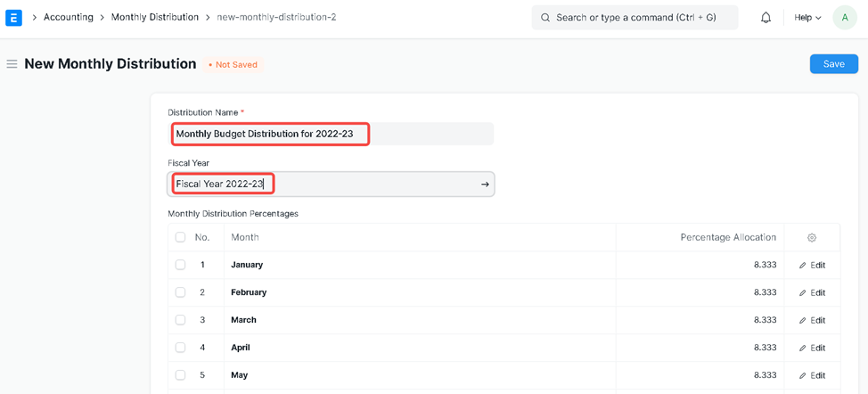Click the Fiscal Year arrow link icon
This screenshot has height=394, width=868.
coord(485,185)
